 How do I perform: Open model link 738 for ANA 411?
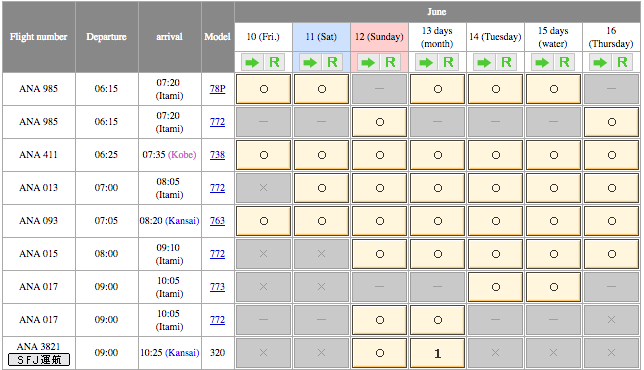point(217,155)
